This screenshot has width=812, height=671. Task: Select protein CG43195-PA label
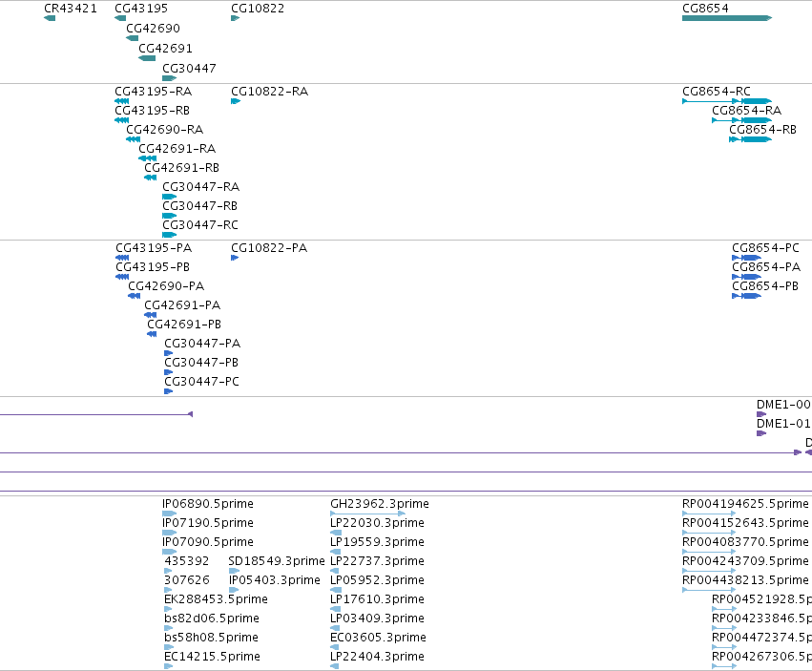tap(154, 248)
